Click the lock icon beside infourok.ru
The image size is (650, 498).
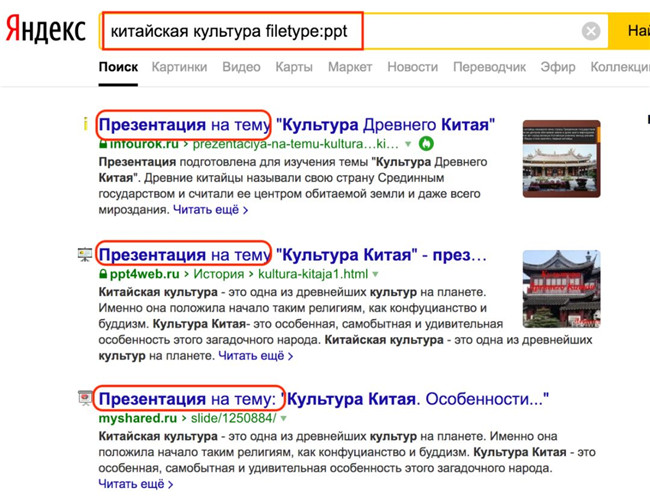103,144
